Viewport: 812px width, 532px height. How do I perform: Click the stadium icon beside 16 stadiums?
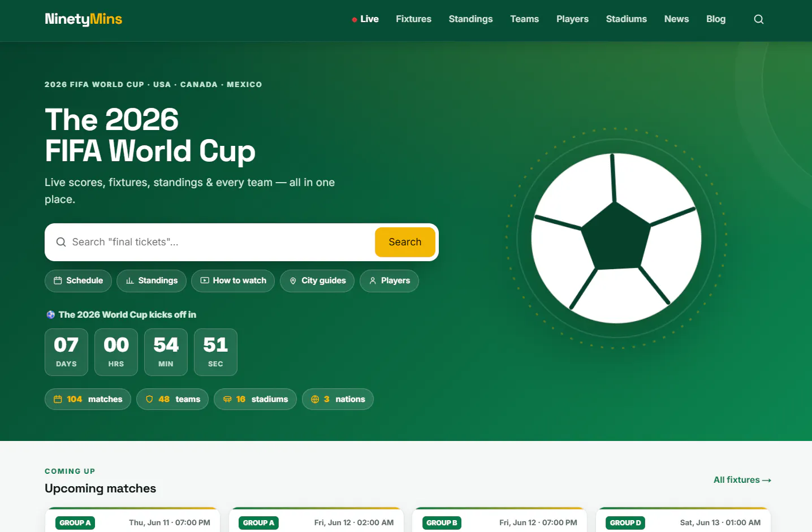[227, 399]
